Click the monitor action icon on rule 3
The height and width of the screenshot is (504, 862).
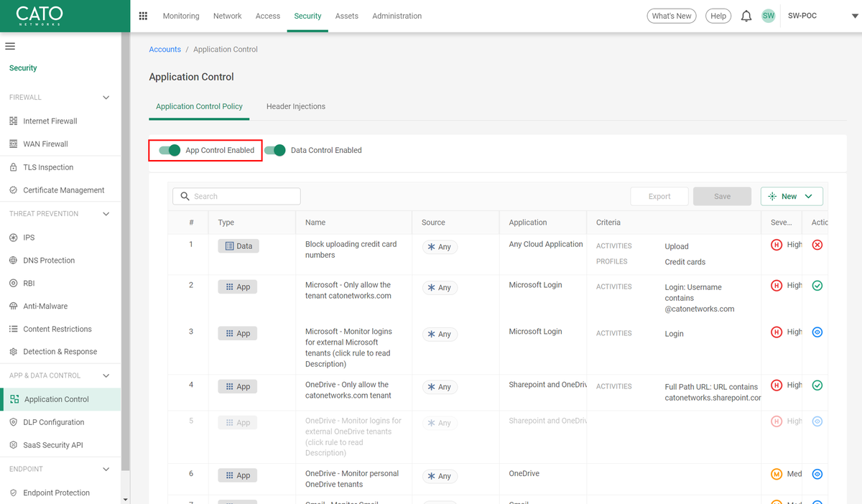tap(817, 332)
